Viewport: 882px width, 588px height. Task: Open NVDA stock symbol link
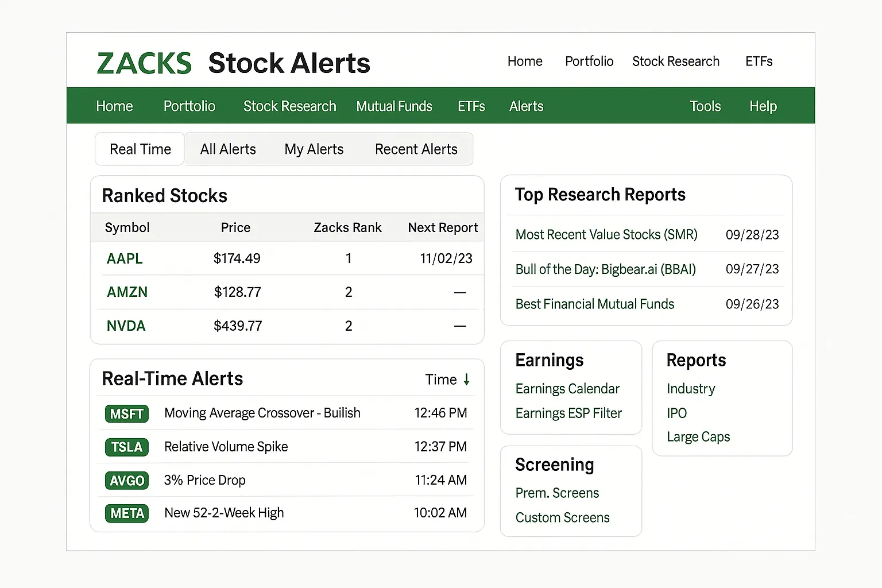[126, 326]
